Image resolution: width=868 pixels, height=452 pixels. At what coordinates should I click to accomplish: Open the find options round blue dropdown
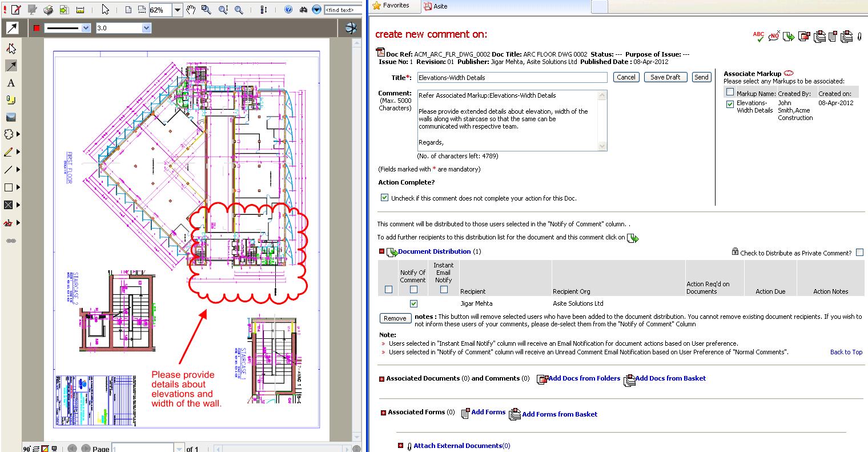pos(316,10)
